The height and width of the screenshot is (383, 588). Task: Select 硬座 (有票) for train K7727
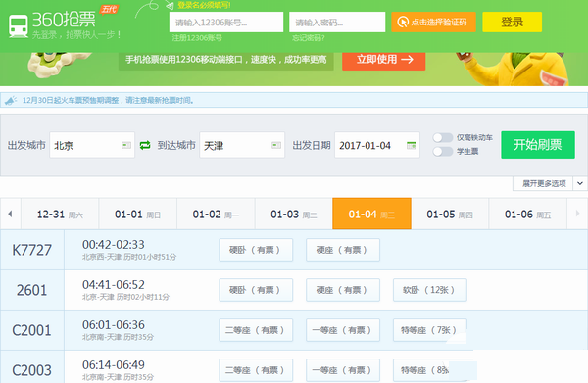pyautogui.click(x=343, y=250)
